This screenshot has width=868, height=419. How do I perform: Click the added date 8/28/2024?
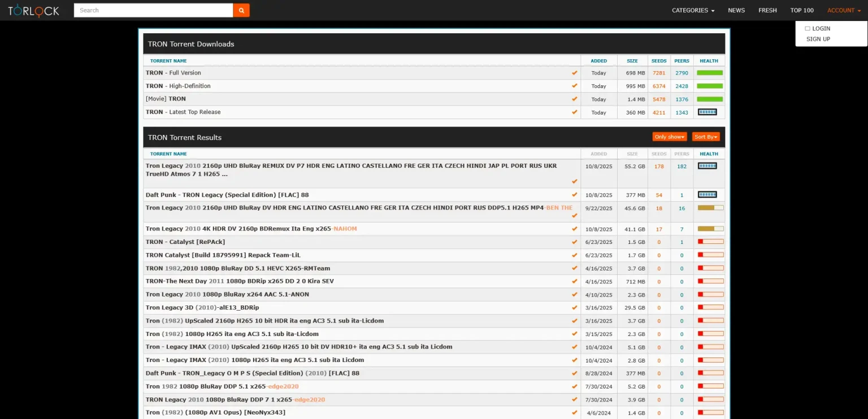(599, 373)
